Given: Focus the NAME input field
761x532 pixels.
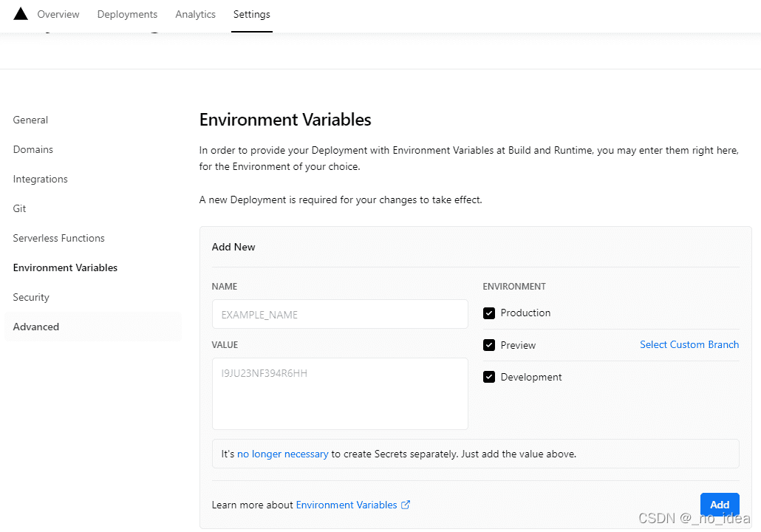Looking at the screenshot, I should [x=340, y=314].
